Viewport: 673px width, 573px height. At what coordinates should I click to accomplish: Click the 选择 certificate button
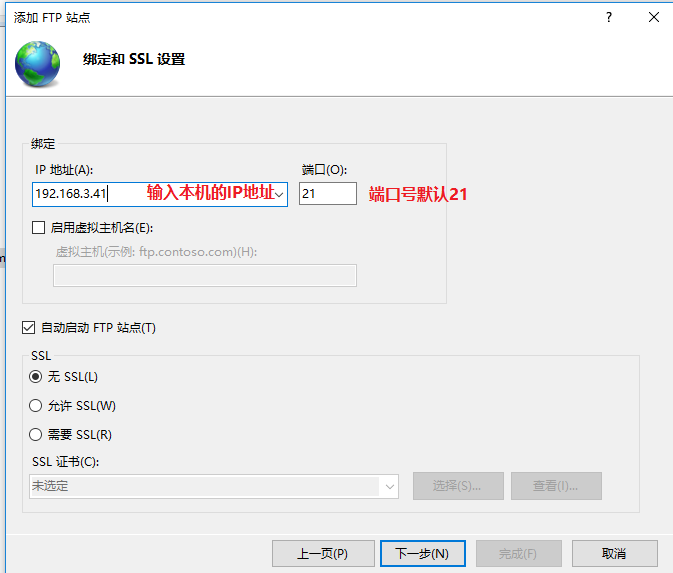(455, 486)
